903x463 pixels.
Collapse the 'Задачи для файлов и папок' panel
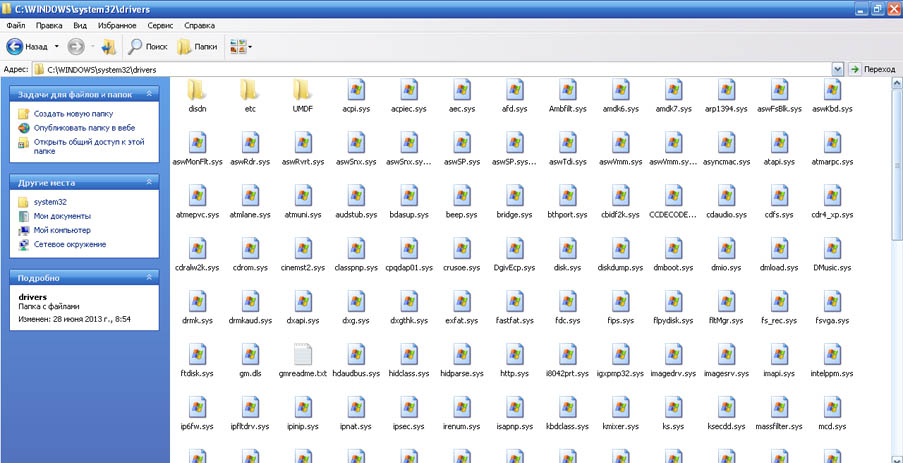click(x=149, y=94)
